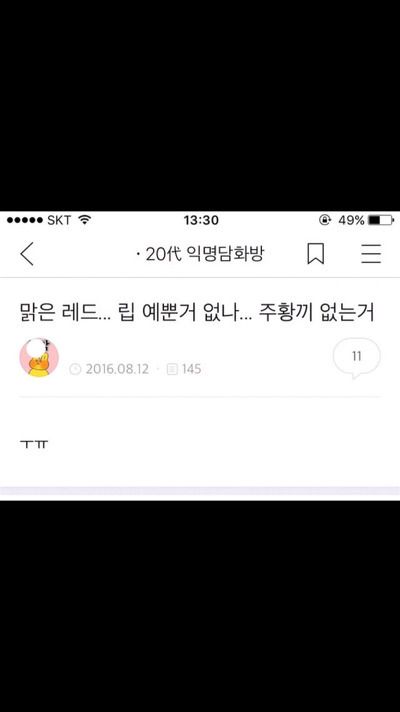Click the light purple divider bar below the post
The width and height of the screenshot is (400, 712).
click(x=200, y=491)
